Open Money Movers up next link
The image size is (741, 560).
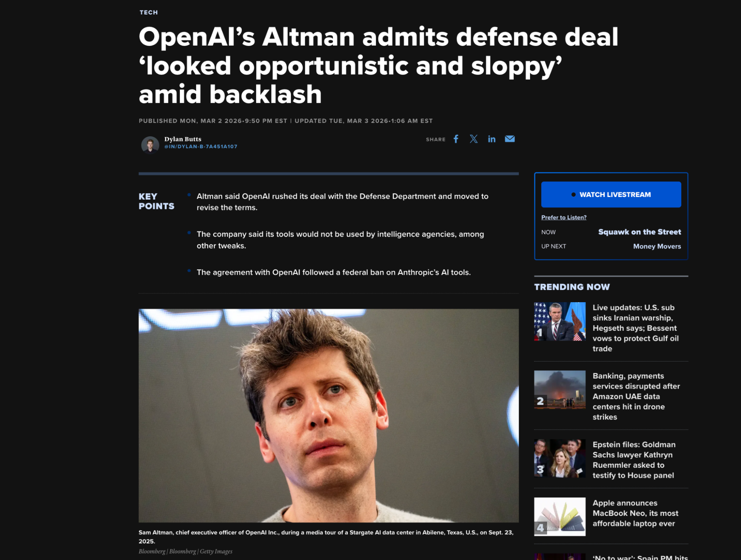coord(657,246)
